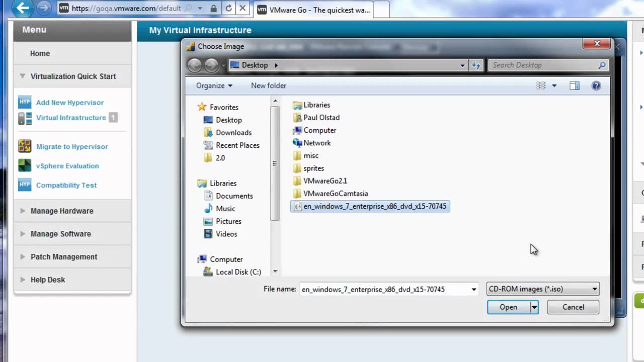Open the Organize dropdown menu

point(214,85)
